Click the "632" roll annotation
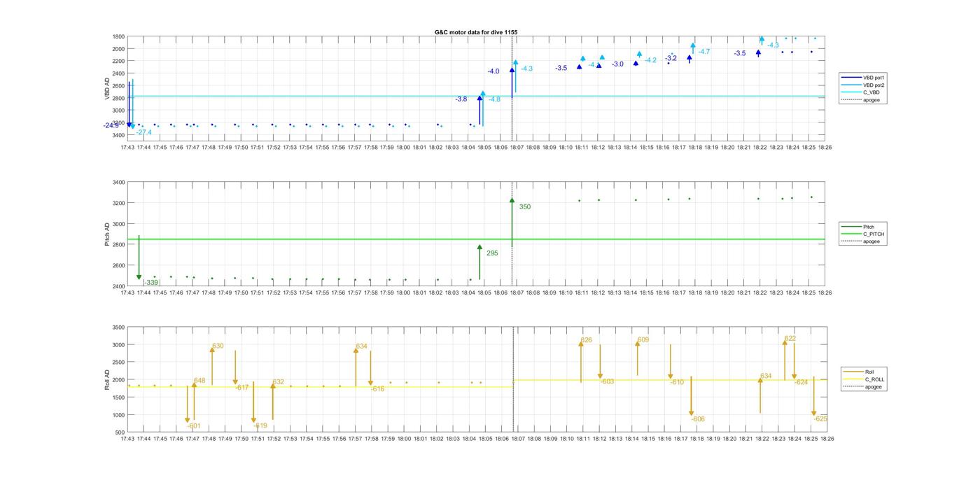Viewport: 980px width, 485px height. [x=278, y=382]
